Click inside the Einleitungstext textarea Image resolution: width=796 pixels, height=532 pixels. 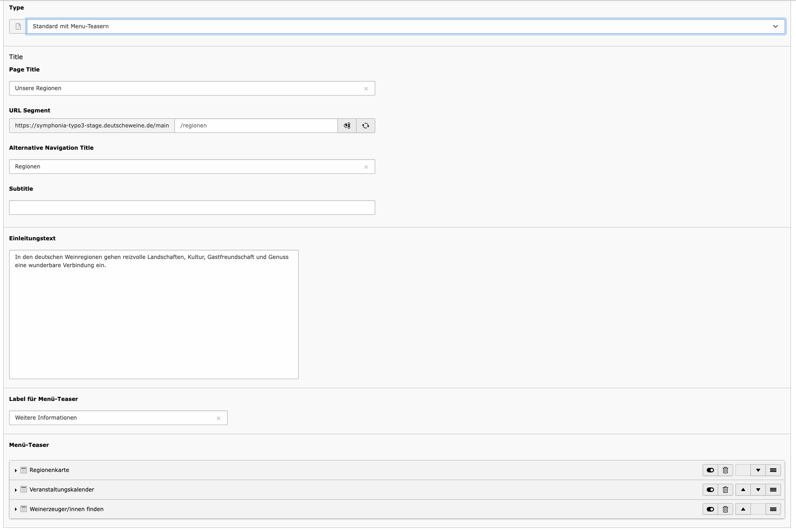[153, 314]
